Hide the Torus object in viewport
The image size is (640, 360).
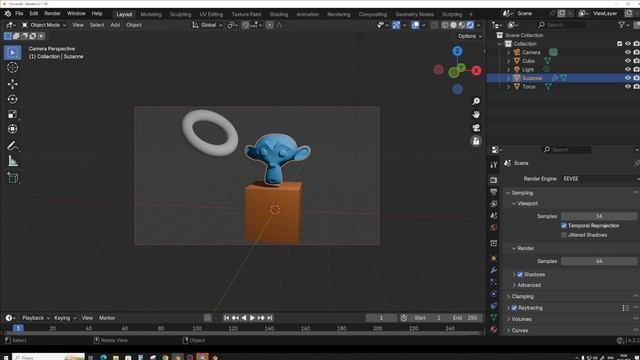[628, 87]
